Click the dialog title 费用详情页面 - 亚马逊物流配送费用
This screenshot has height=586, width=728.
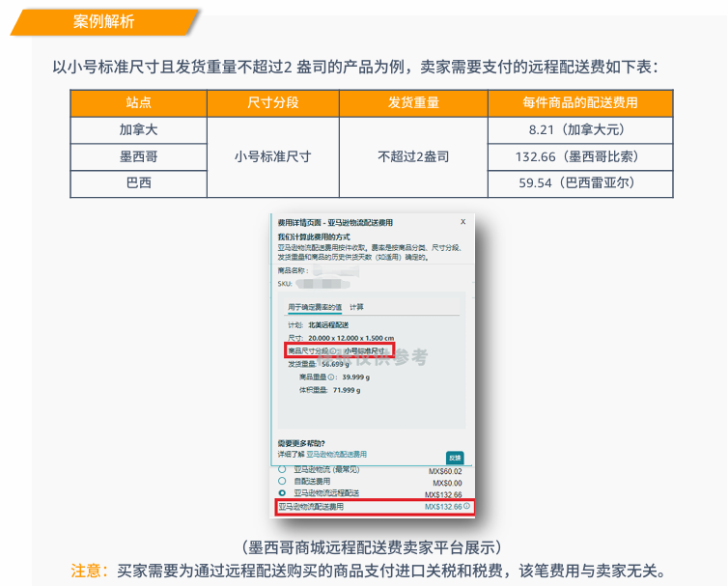(x=335, y=223)
